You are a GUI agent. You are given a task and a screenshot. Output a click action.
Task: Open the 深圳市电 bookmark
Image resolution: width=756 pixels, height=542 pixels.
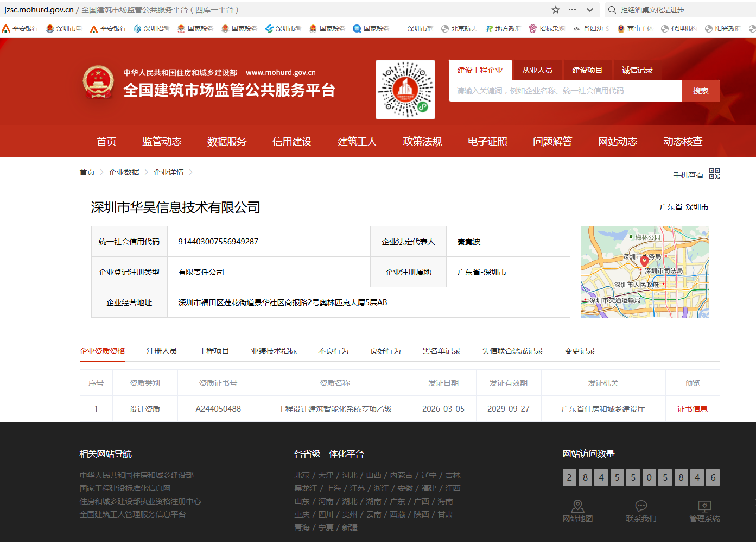click(x=64, y=29)
